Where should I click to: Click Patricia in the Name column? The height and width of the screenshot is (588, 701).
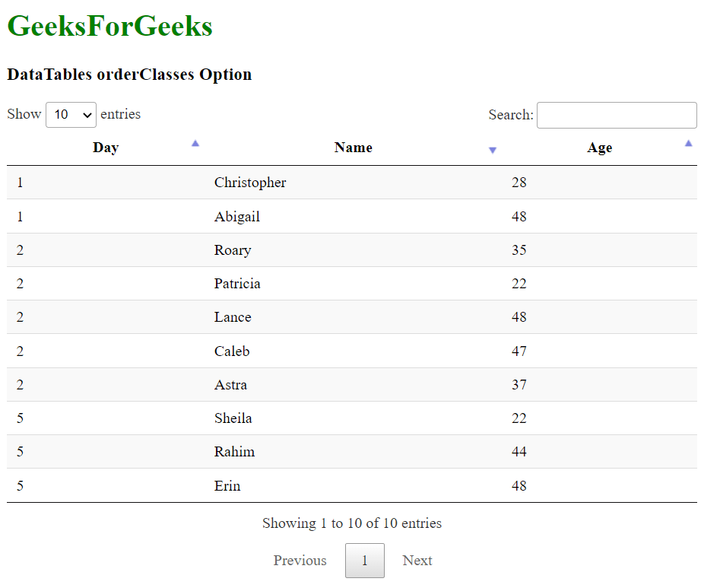(237, 284)
